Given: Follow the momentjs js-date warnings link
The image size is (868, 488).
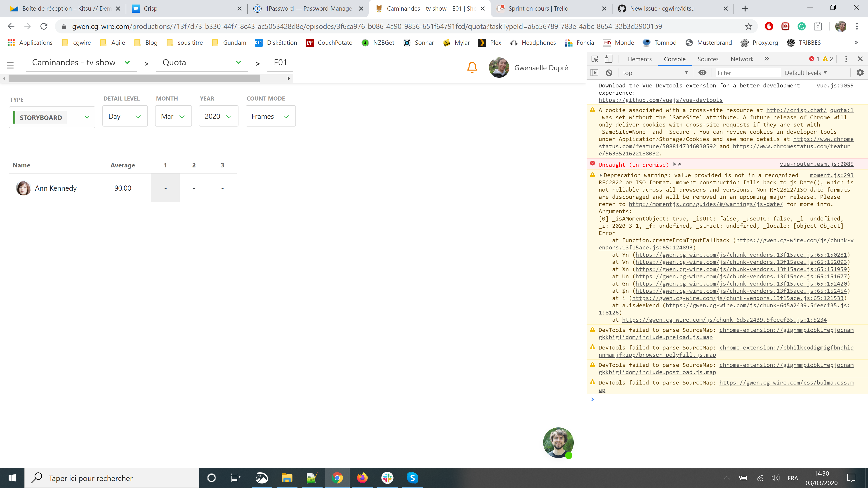Looking at the screenshot, I should pyautogui.click(x=705, y=204).
